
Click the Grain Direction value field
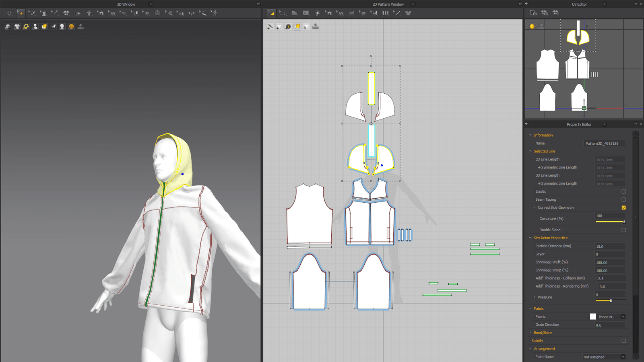(x=610, y=325)
